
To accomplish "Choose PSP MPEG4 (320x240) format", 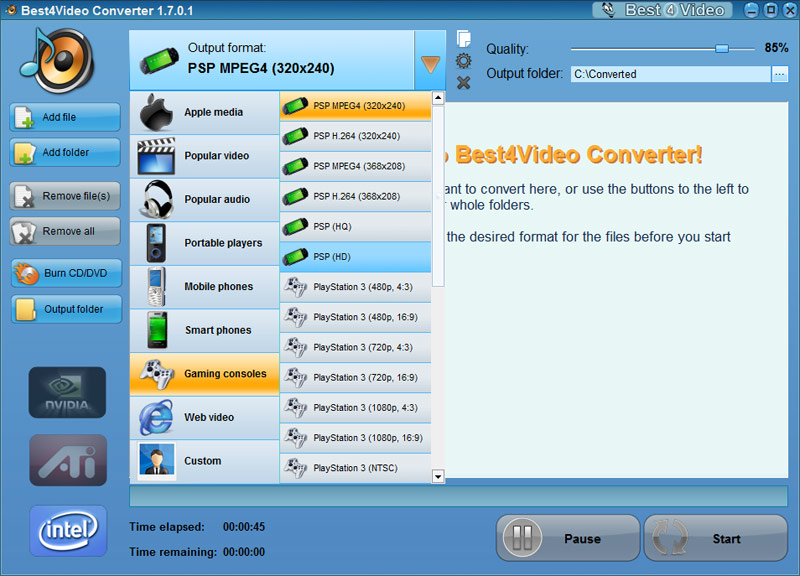I will point(356,106).
